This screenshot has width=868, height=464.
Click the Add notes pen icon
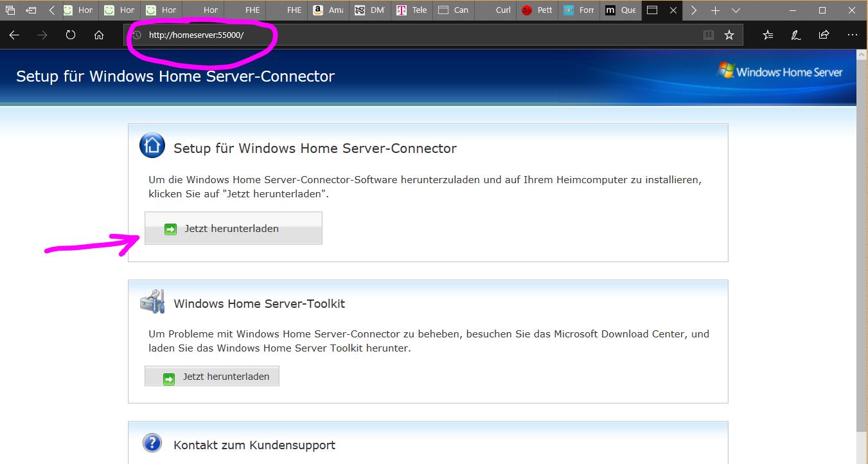[795, 35]
